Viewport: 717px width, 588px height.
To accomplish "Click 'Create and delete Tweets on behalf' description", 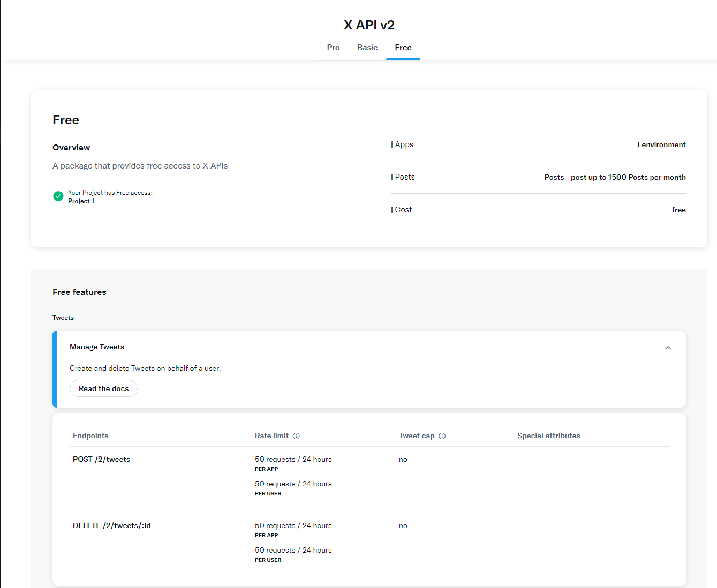I will click(145, 368).
